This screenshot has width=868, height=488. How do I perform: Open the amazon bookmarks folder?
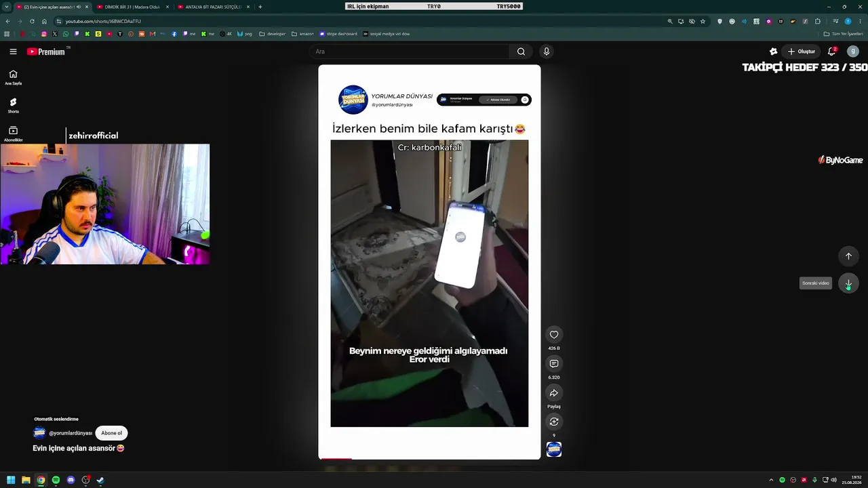coord(302,34)
